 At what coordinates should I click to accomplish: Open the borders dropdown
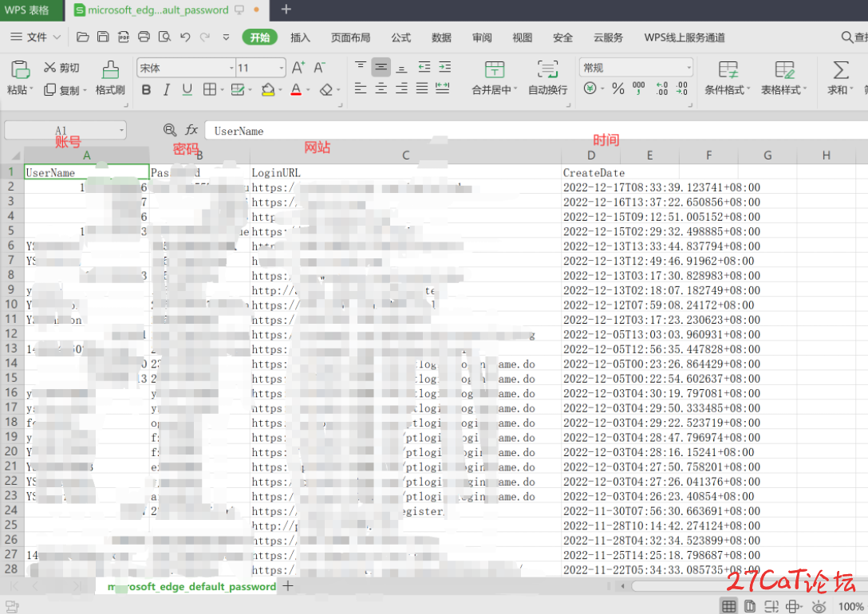coord(222,89)
